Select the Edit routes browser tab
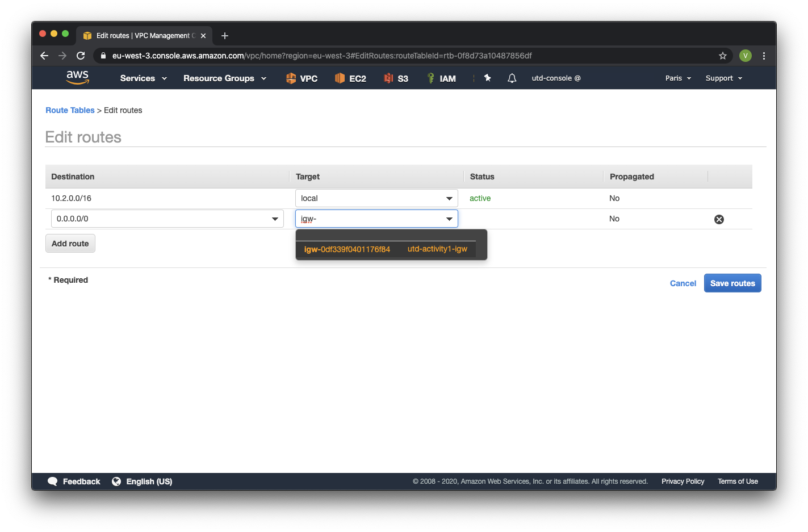This screenshot has height=532, width=808. (144, 36)
